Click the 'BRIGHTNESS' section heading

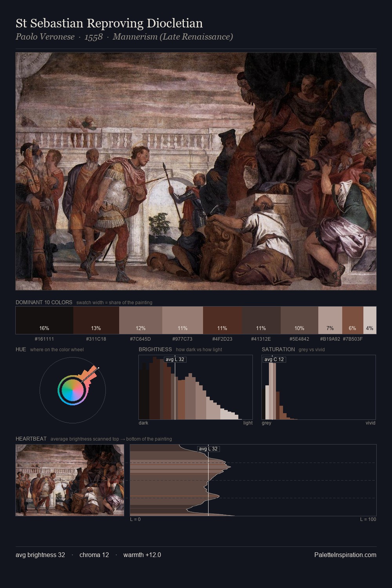click(x=155, y=349)
